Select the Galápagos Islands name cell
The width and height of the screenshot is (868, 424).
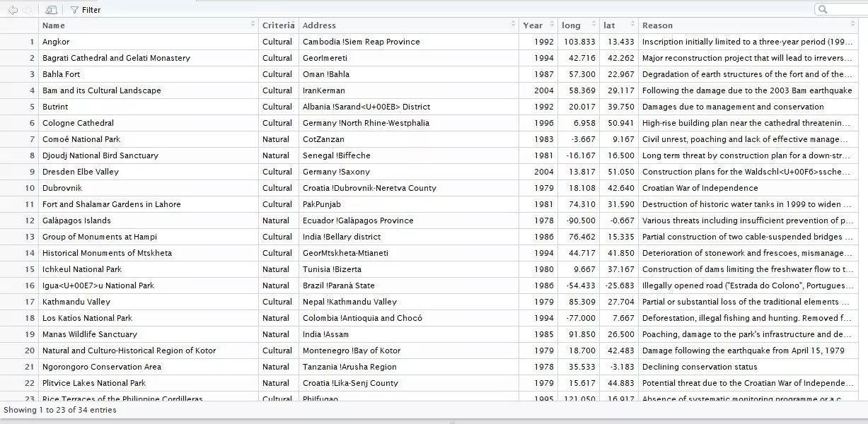point(76,220)
